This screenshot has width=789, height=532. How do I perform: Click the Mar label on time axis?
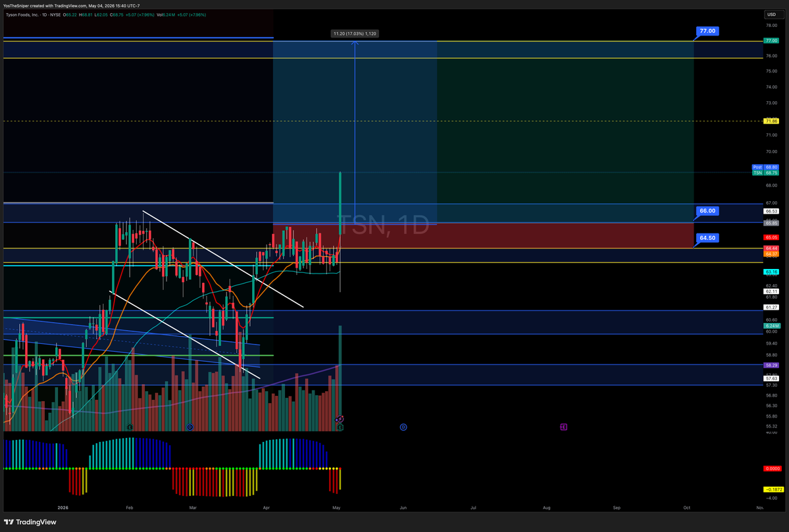[193, 508]
